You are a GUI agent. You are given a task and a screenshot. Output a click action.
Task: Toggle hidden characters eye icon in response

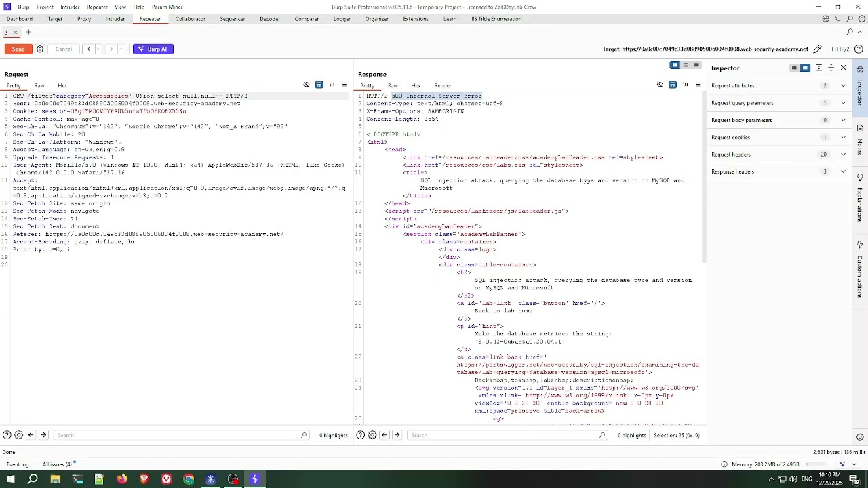click(x=660, y=85)
